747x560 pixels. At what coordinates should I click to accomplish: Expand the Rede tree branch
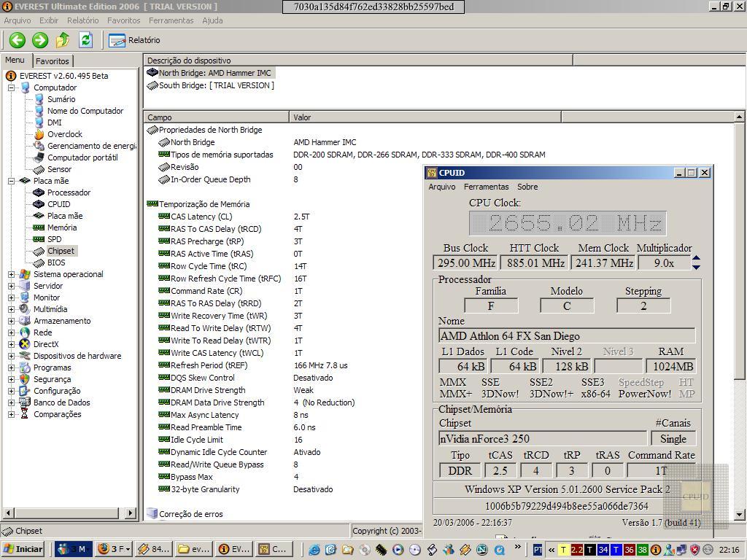(x=12, y=332)
